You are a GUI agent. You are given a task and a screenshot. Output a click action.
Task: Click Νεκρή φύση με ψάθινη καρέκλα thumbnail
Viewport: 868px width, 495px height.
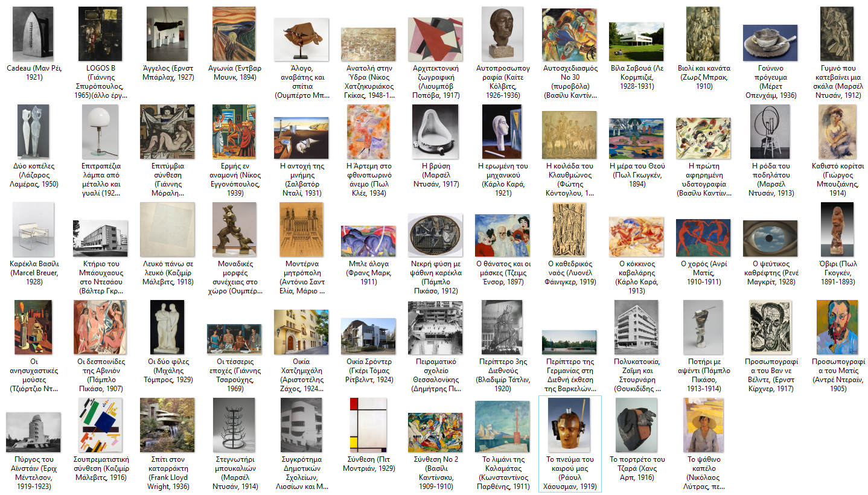click(x=435, y=235)
